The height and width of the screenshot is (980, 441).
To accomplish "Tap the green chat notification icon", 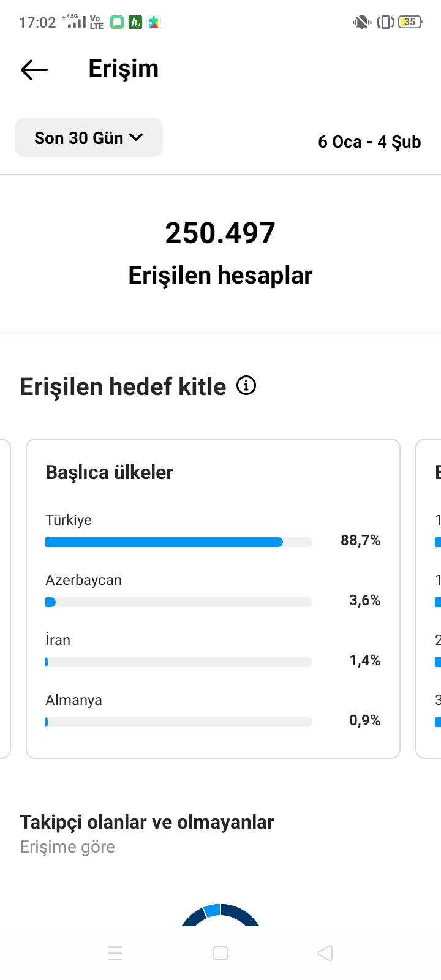I will click(x=117, y=22).
